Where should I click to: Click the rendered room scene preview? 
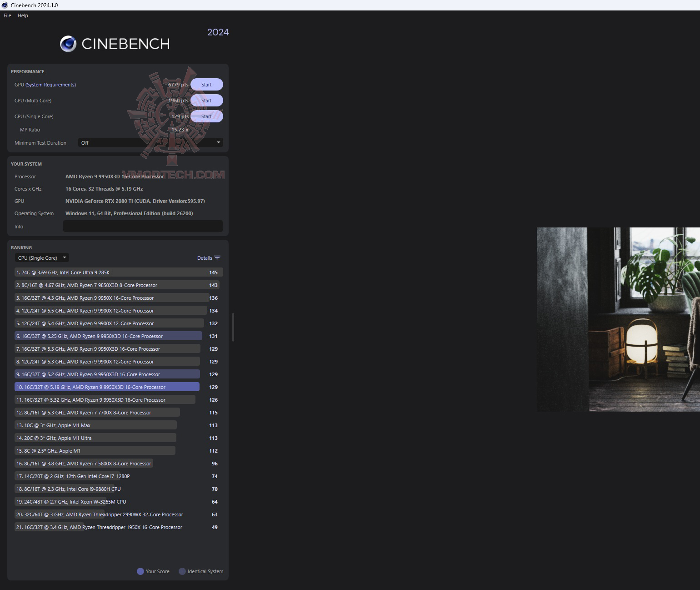click(x=618, y=319)
